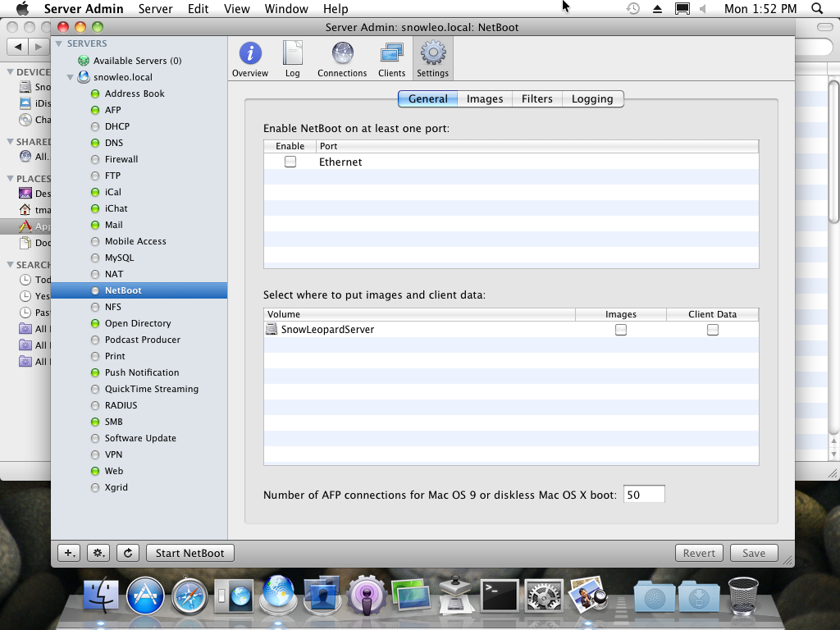Screen dimensions: 840x630
Task: Collapse the snowleo.local disclosure triangle
Action: [71, 77]
